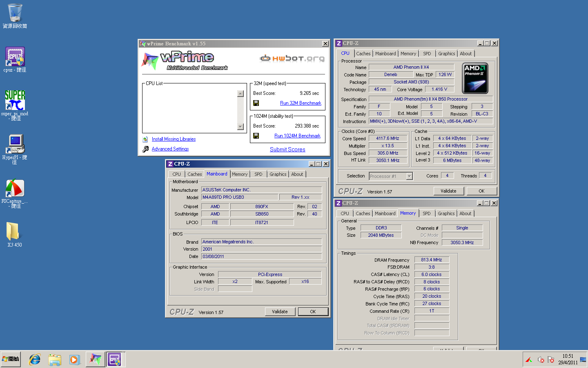Switch to CPU tab in Mainboard CPU-Z window

[x=176, y=174]
